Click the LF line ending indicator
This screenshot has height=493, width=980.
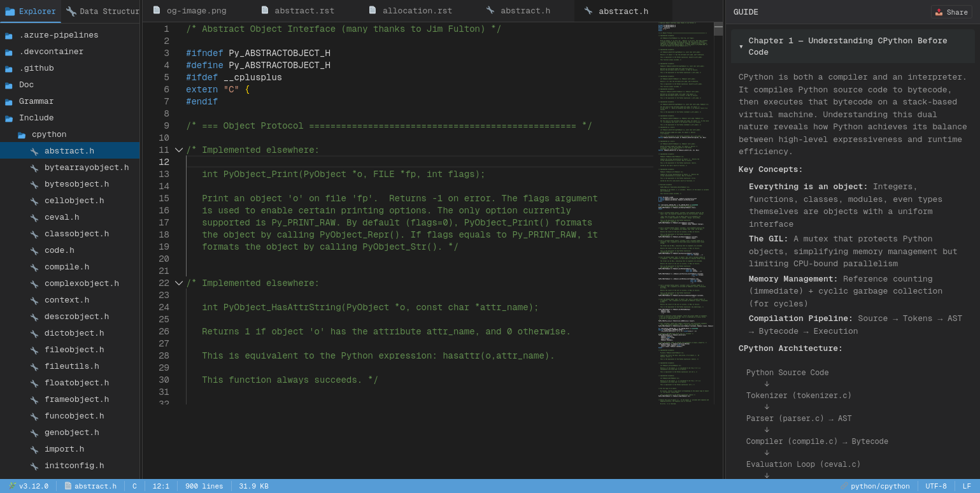point(967,486)
